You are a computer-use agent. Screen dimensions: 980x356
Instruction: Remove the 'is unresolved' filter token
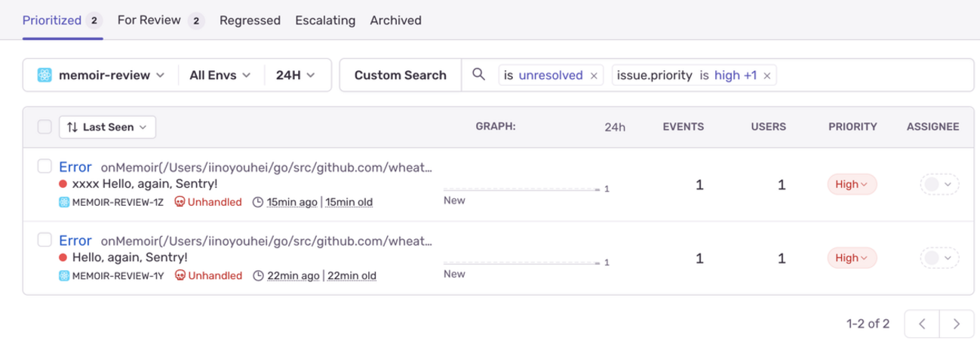coord(594,75)
